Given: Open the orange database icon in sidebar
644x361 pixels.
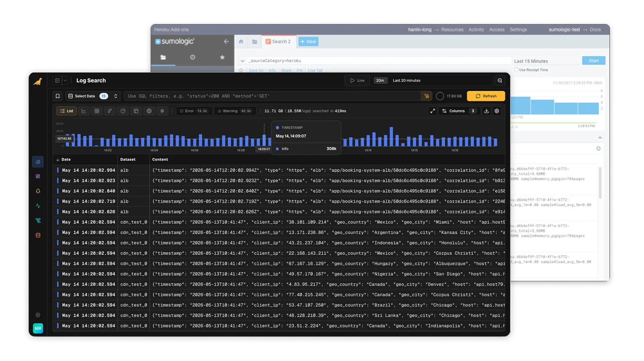Looking at the screenshot, I should click(x=38, y=235).
